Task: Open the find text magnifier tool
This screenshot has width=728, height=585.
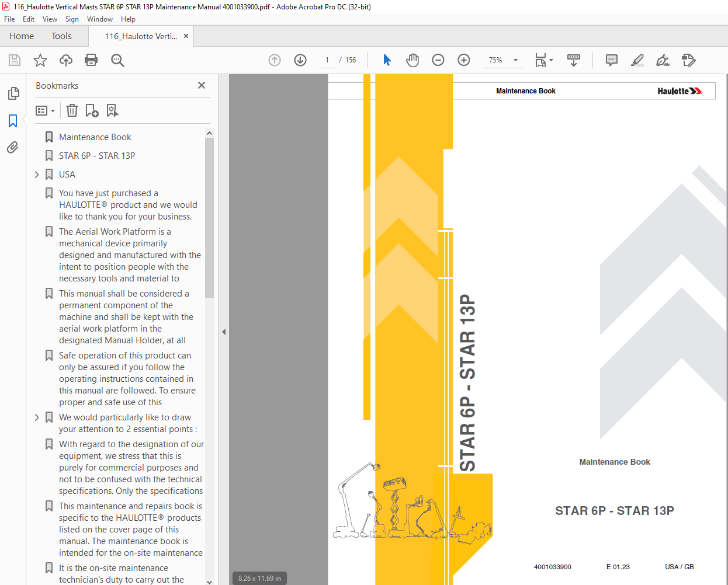Action: click(x=117, y=60)
